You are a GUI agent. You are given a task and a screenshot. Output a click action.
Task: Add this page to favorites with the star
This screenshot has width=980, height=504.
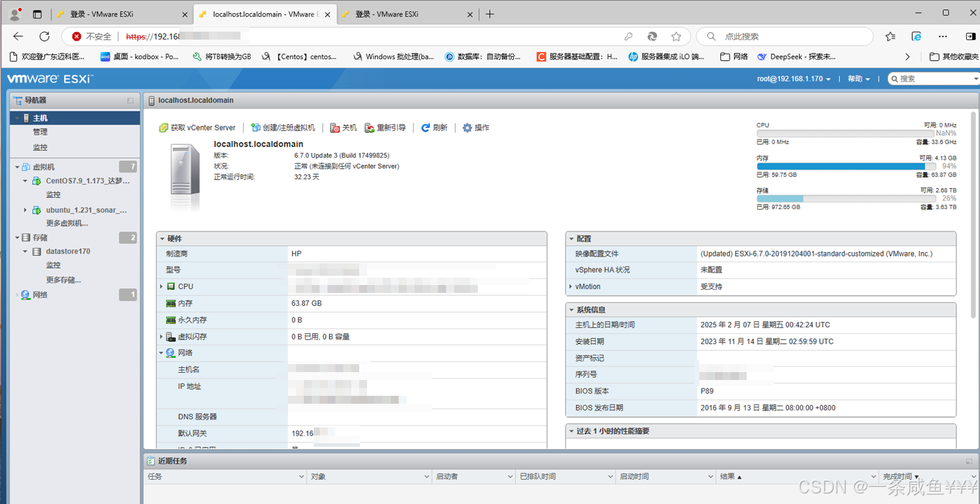point(676,36)
